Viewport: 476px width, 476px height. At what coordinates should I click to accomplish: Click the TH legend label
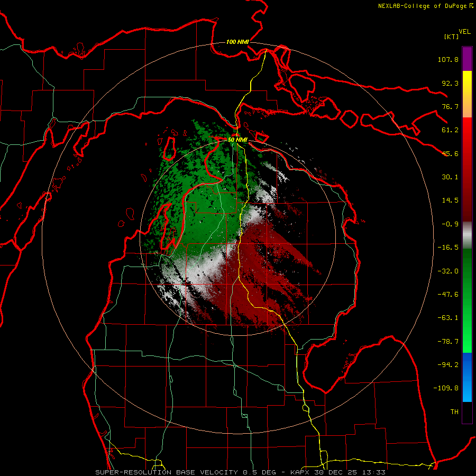pyautogui.click(x=454, y=412)
